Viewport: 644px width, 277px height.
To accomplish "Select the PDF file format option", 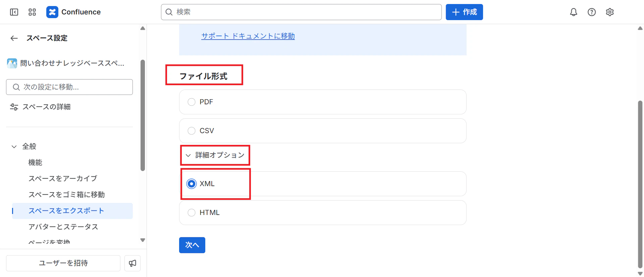I will pos(323,102).
